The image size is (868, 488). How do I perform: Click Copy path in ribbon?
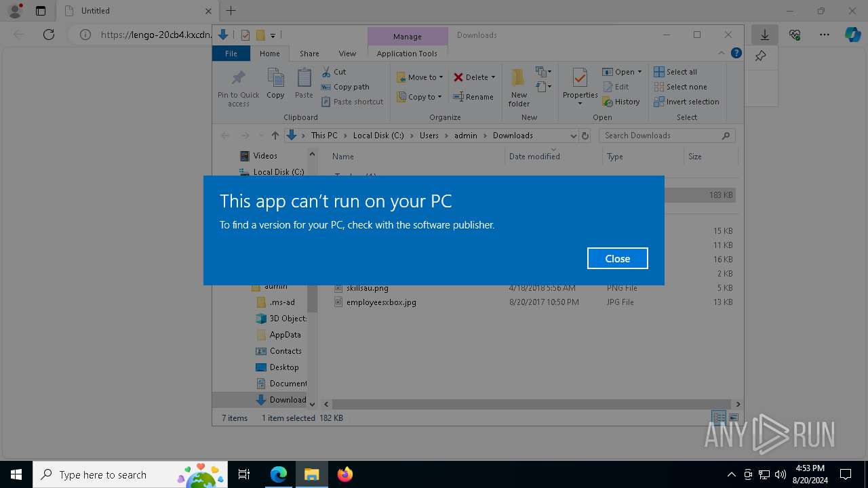tap(345, 87)
